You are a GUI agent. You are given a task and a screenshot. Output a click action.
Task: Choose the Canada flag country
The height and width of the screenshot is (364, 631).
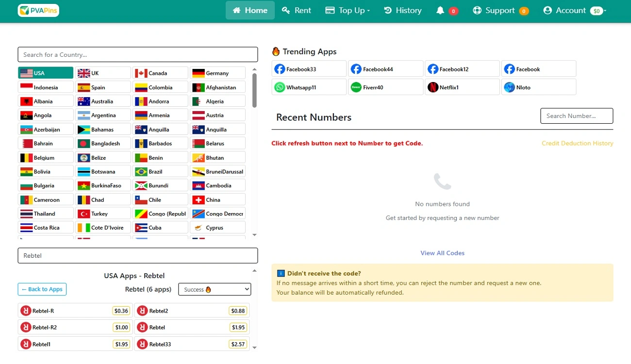(160, 73)
